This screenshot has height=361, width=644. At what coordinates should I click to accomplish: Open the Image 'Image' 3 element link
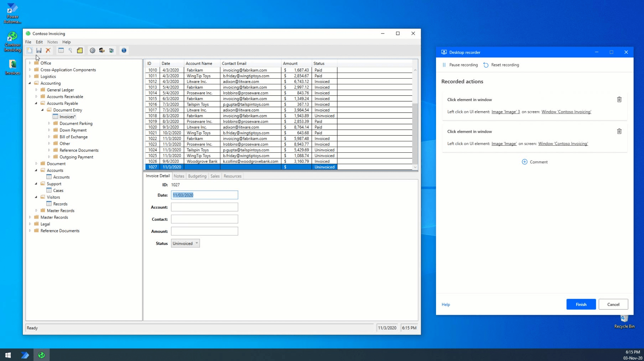tap(505, 112)
